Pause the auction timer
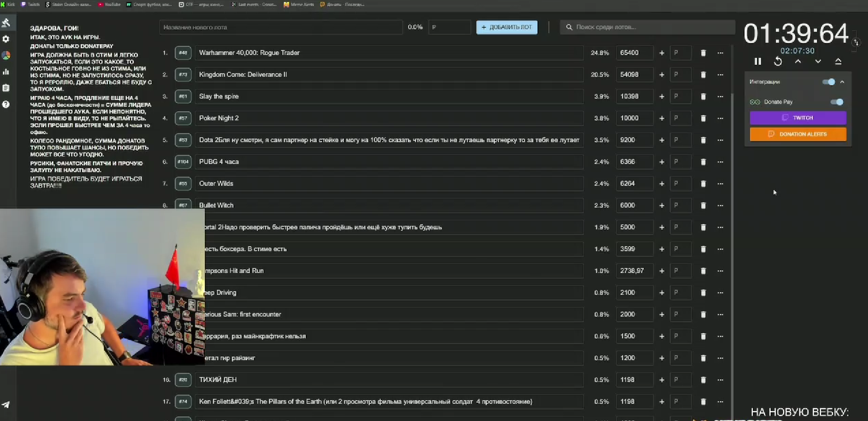 tap(758, 61)
